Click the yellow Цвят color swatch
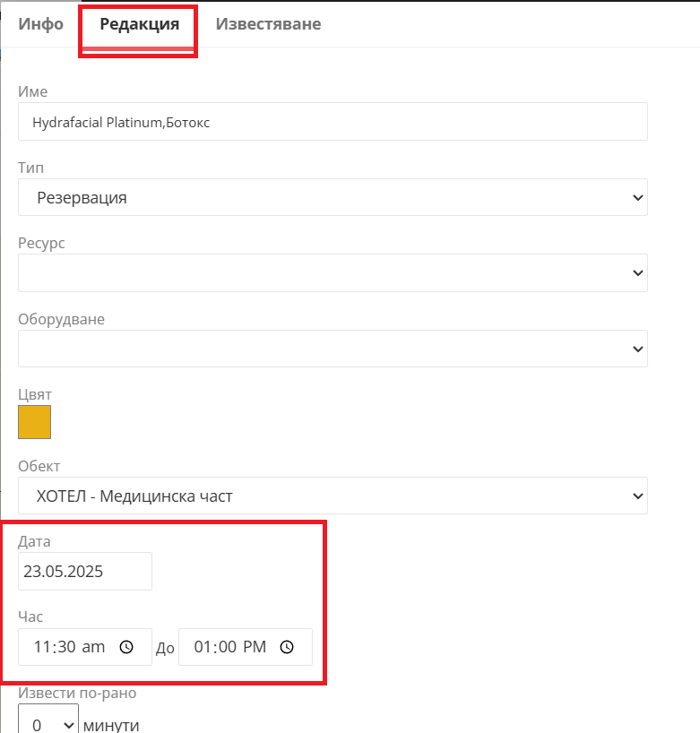Image resolution: width=700 pixels, height=733 pixels. click(35, 422)
